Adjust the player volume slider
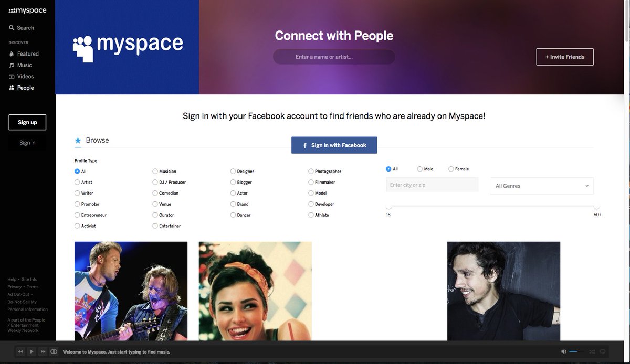This screenshot has height=364, width=630. tap(577, 351)
